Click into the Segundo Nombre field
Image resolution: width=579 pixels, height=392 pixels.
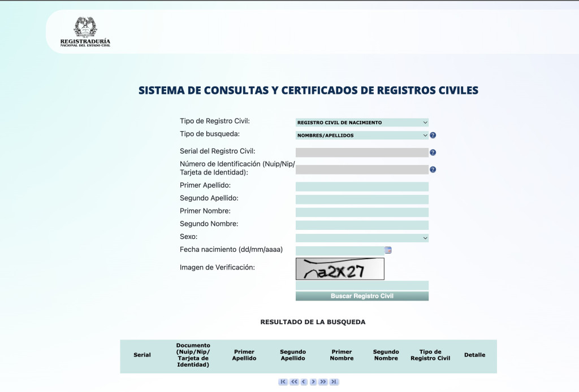coord(362,225)
